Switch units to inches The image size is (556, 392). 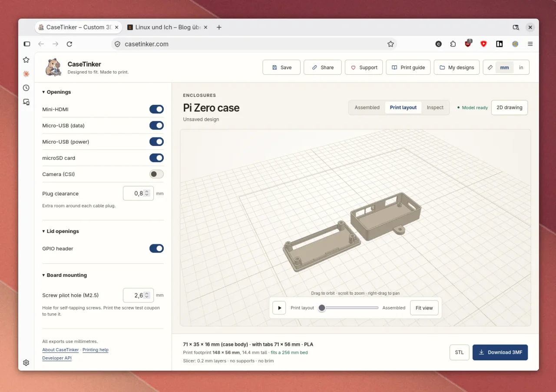521,67
